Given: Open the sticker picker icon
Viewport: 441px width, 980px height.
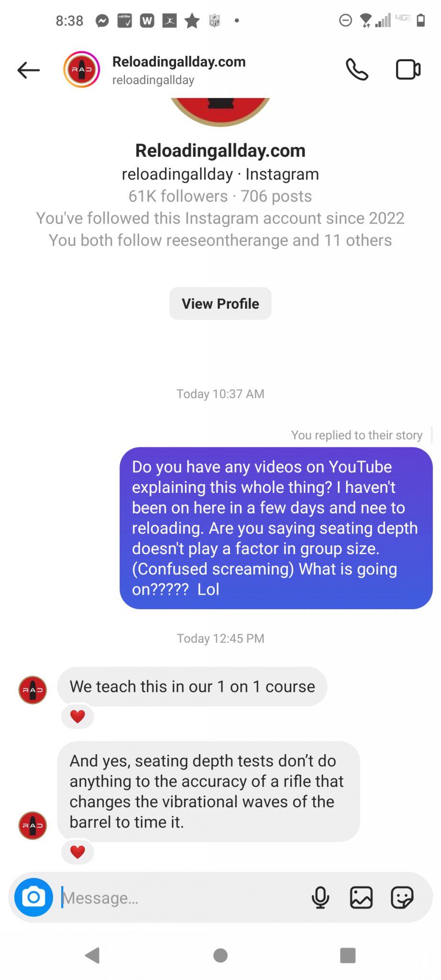Looking at the screenshot, I should point(402,898).
